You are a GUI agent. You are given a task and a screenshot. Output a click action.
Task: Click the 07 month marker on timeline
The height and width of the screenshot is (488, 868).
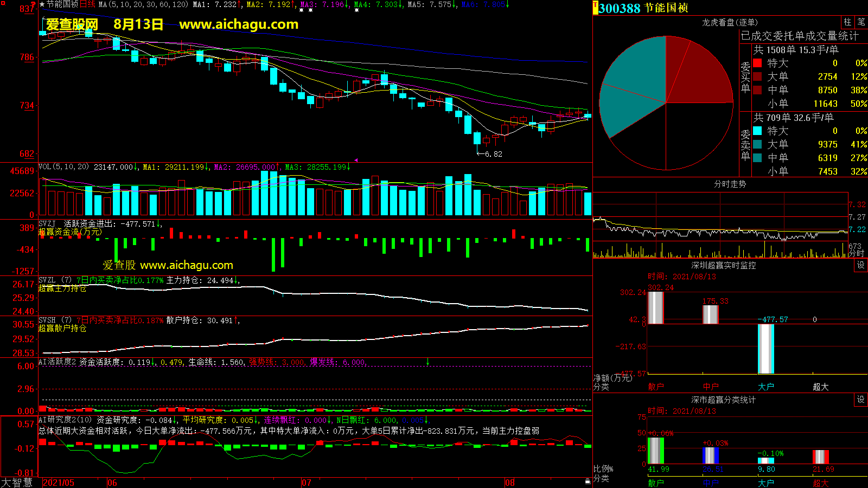click(x=307, y=483)
